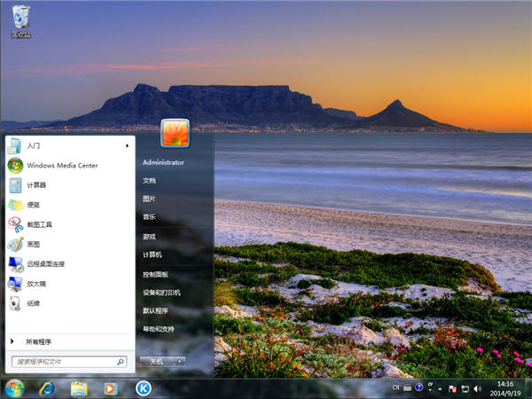This screenshot has height=399, width=532.
Task: Expand the Getting Started (入门) submenu arrow
Action: tap(127, 145)
